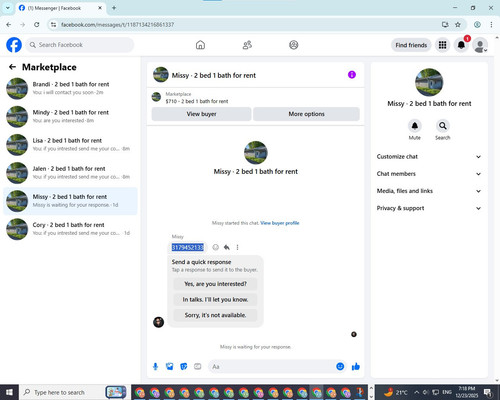This screenshot has height=400, width=500.
Task: Open the account profile avatar menu
Action: point(480,45)
